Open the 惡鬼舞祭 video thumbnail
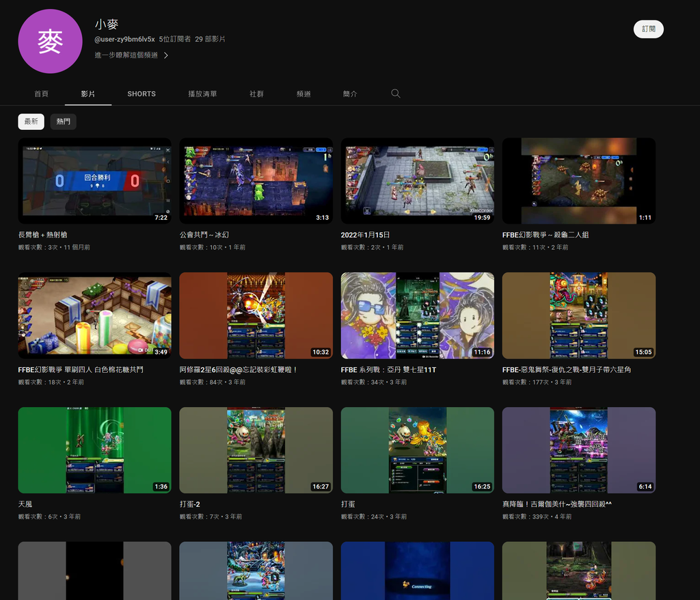This screenshot has width=700, height=600. [579, 315]
